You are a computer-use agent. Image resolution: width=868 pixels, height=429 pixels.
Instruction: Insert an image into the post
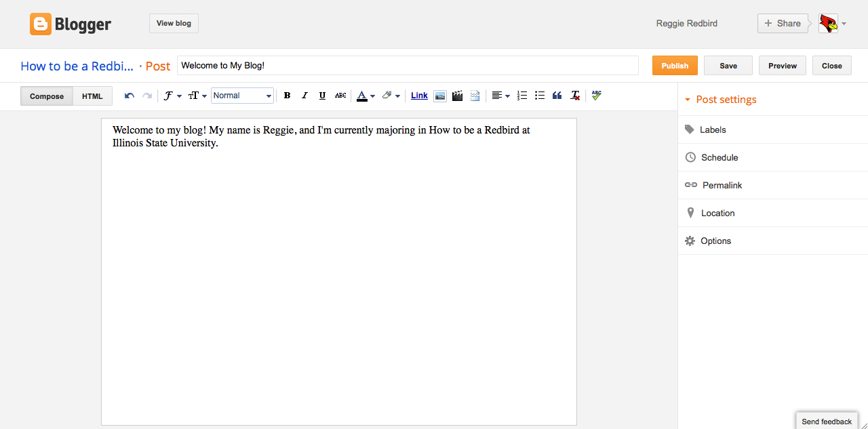(440, 96)
